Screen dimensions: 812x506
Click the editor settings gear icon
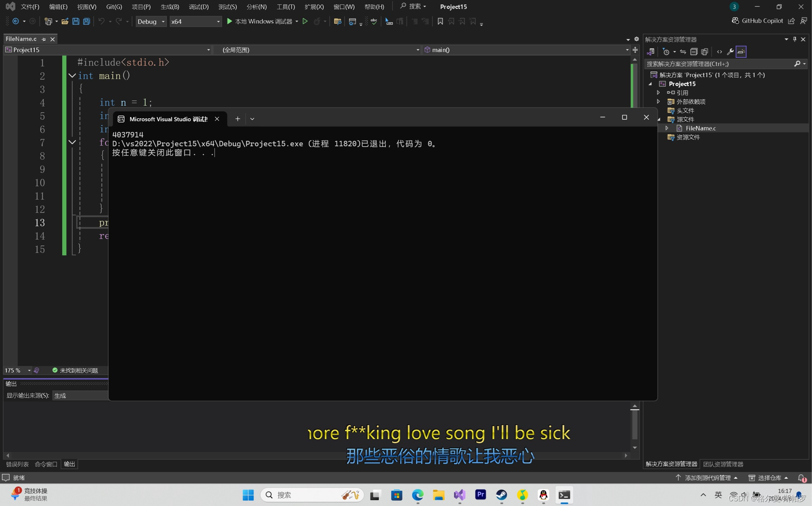[636, 39]
